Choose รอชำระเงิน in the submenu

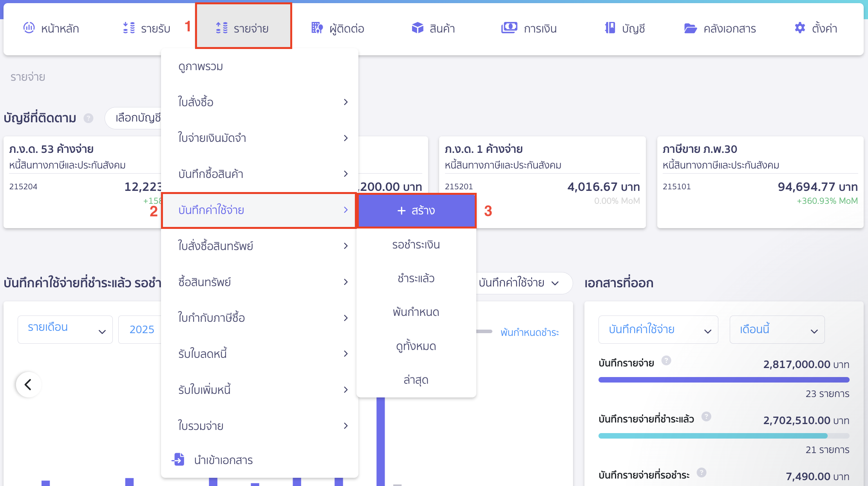pyautogui.click(x=416, y=245)
